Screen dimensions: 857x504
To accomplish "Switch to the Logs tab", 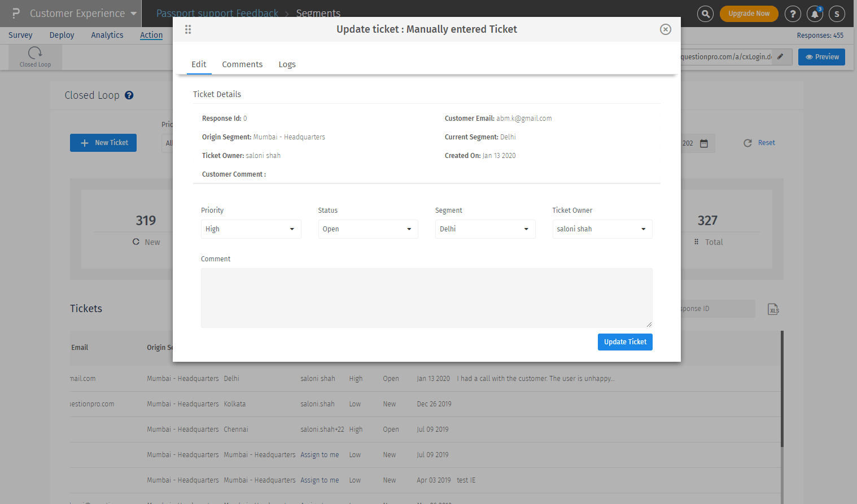I will [287, 64].
